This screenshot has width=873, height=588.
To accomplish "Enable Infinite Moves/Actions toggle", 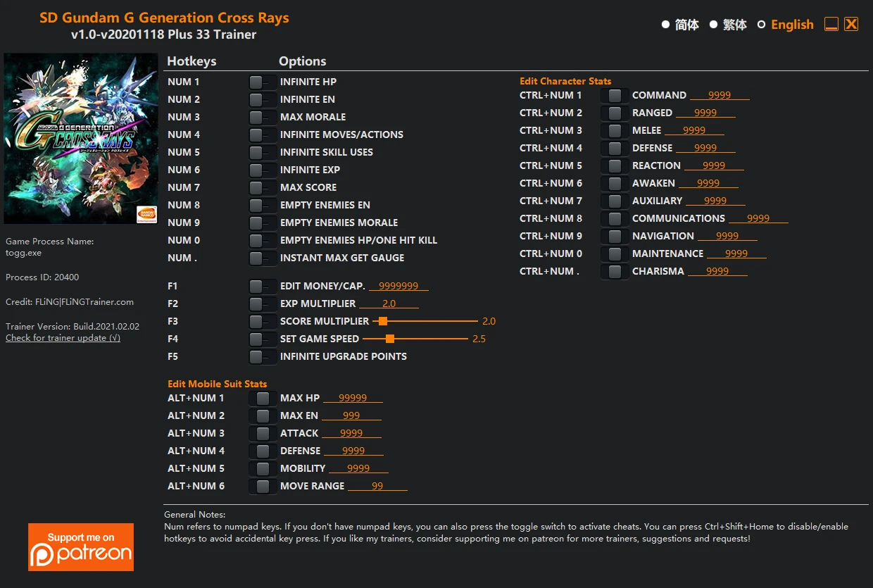I will [263, 135].
